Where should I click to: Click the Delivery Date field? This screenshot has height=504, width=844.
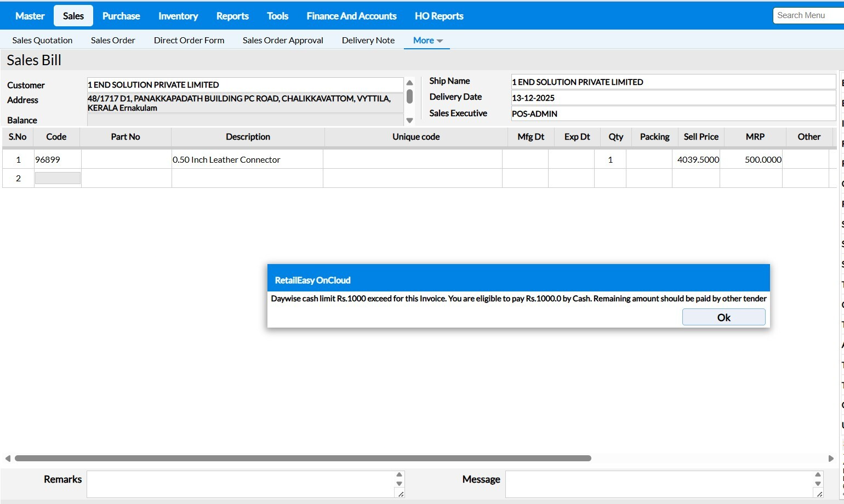pyautogui.click(x=672, y=98)
